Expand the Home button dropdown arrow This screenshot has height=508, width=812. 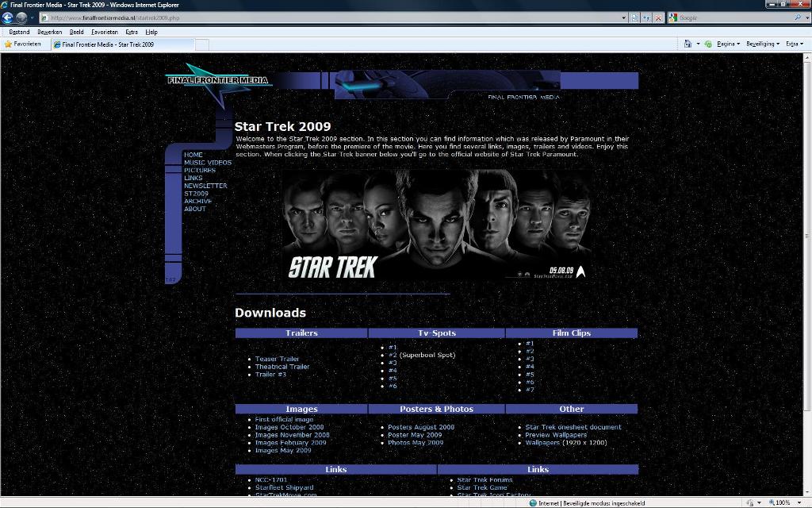(x=698, y=44)
